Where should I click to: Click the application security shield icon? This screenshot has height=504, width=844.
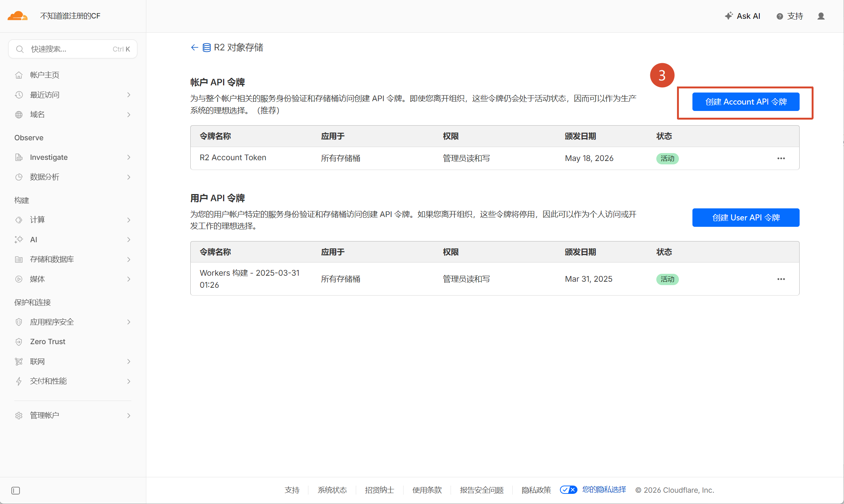pos(19,322)
